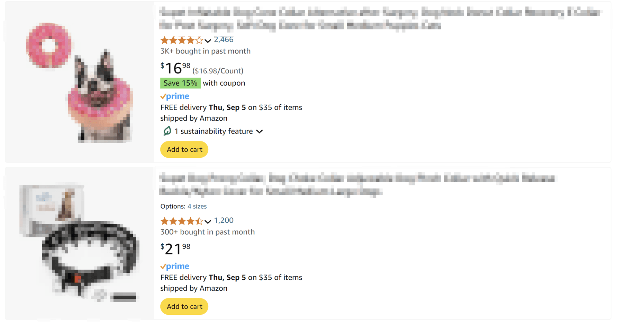Clip the Save 15% coupon badge
The width and height of the screenshot is (644, 323).
180,83
